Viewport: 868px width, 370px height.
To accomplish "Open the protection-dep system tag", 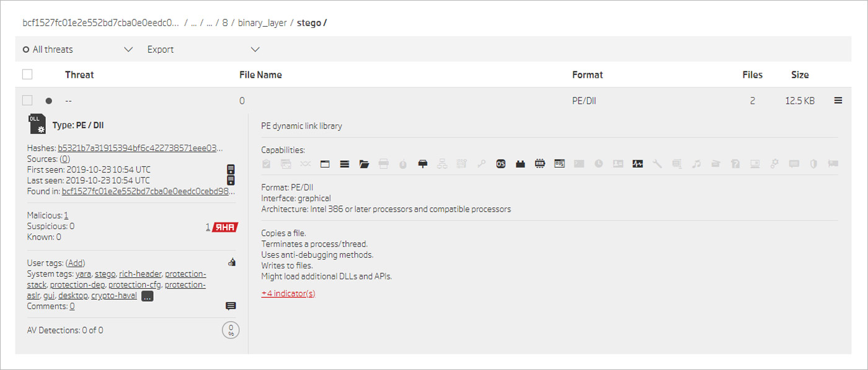I will click(77, 285).
